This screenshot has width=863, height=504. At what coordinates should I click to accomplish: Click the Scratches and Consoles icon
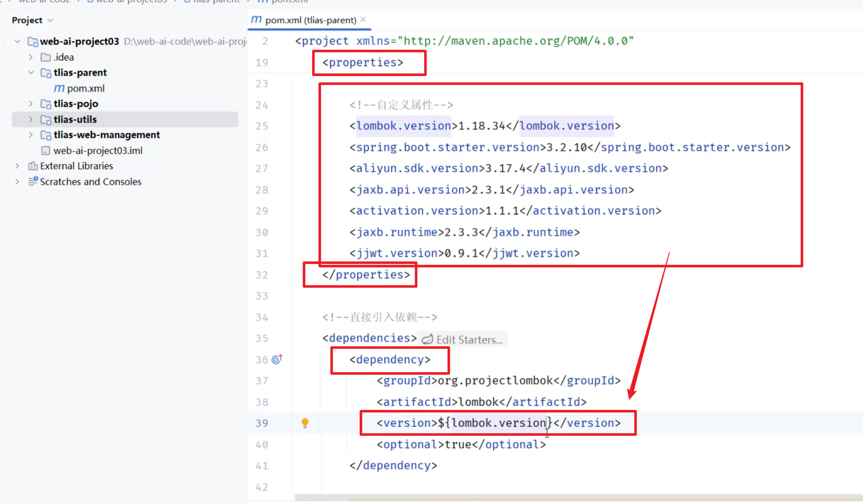tap(33, 182)
